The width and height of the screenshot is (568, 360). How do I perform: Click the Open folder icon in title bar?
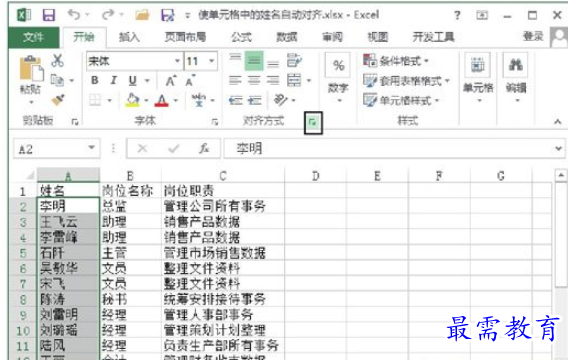[x=142, y=15]
